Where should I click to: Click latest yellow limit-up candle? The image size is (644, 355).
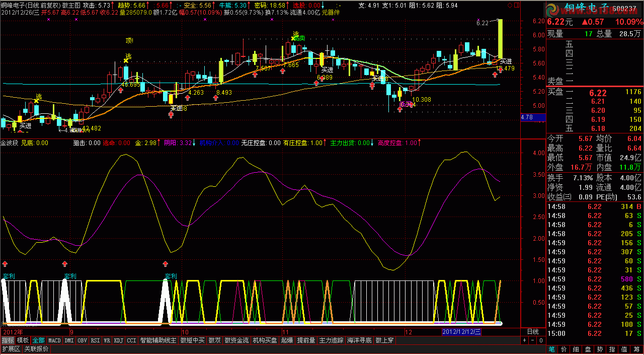click(x=500, y=38)
